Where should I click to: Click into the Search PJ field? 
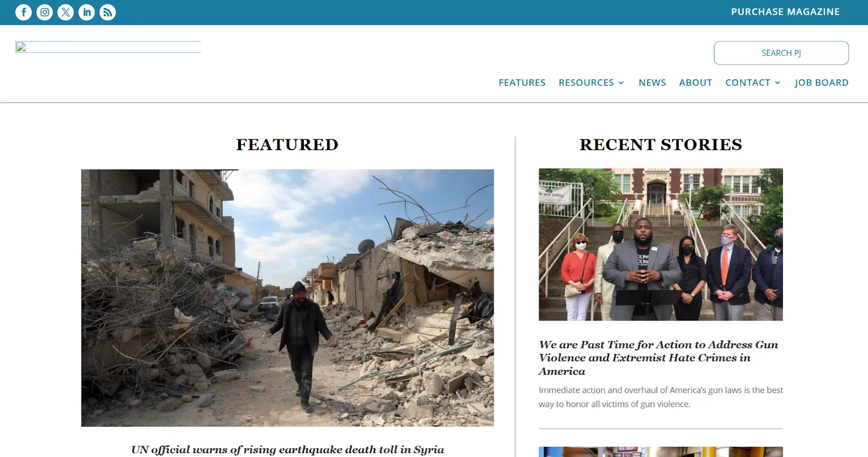(x=781, y=53)
